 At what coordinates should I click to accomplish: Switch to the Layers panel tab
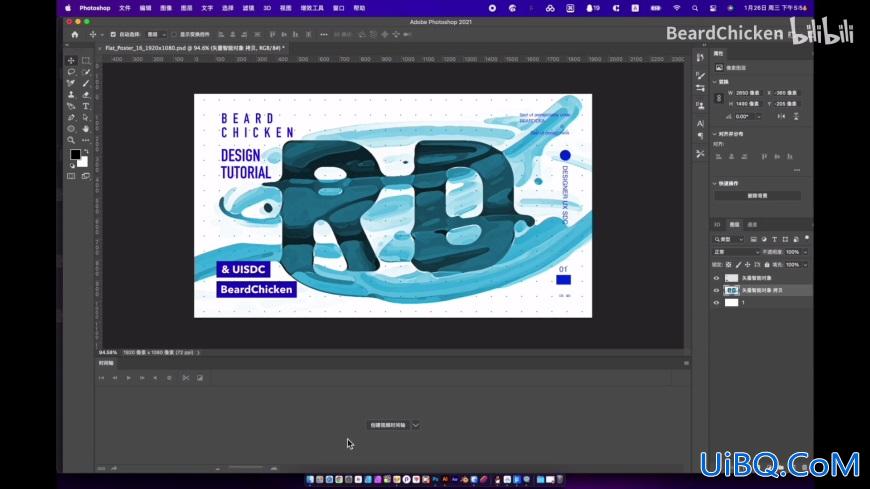[735, 225]
